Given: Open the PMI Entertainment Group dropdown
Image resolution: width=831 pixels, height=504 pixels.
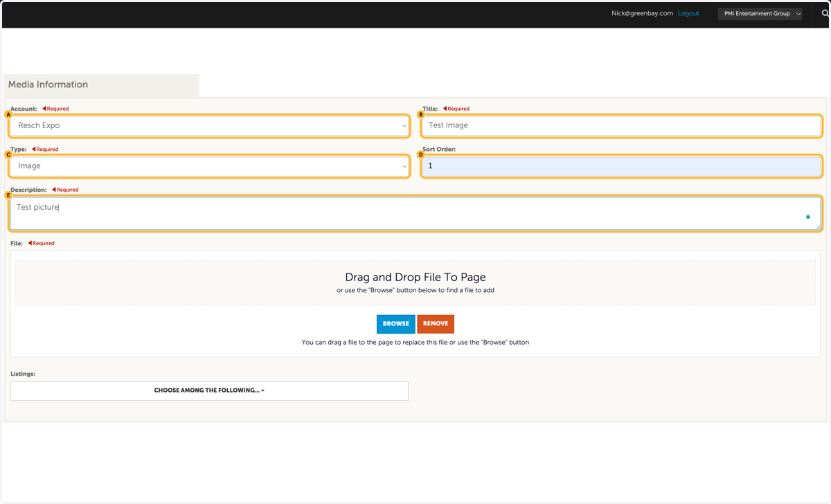Looking at the screenshot, I should (x=760, y=14).
